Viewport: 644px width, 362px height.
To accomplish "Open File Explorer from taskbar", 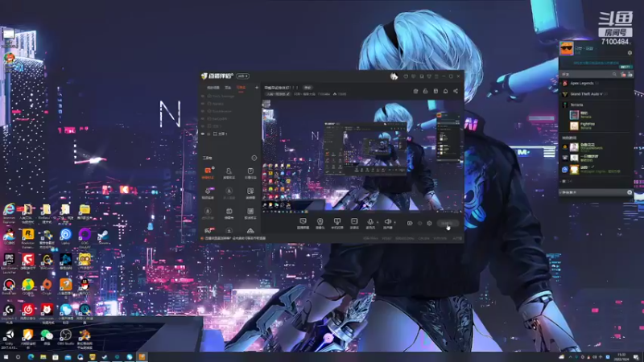I will pyautogui.click(x=43, y=357).
